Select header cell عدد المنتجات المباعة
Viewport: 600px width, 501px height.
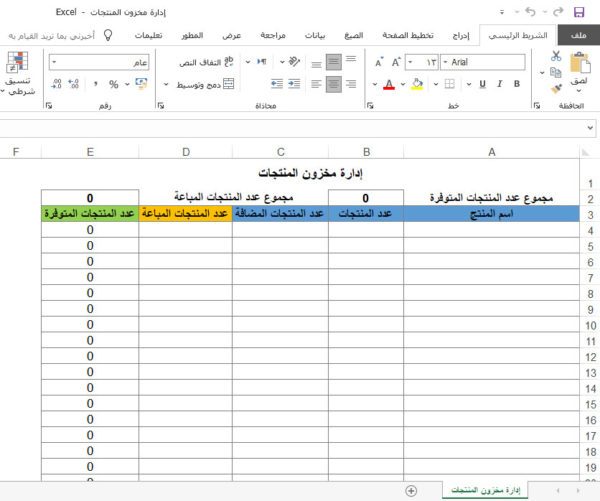coord(185,213)
